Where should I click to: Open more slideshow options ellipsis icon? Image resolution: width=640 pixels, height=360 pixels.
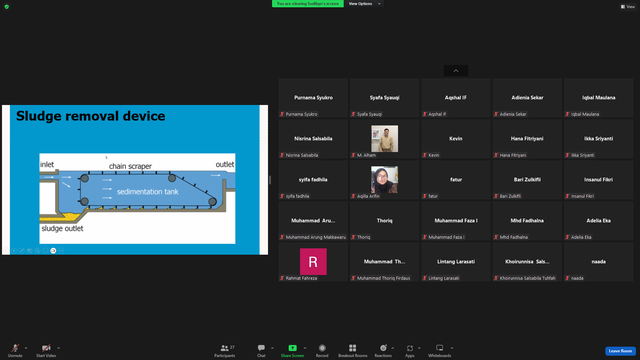pos(61,251)
